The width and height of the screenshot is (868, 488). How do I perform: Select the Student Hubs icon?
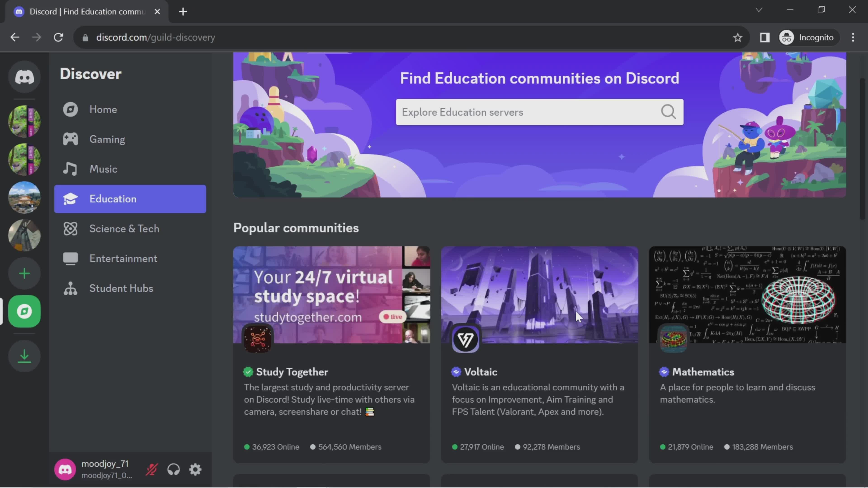click(x=70, y=288)
